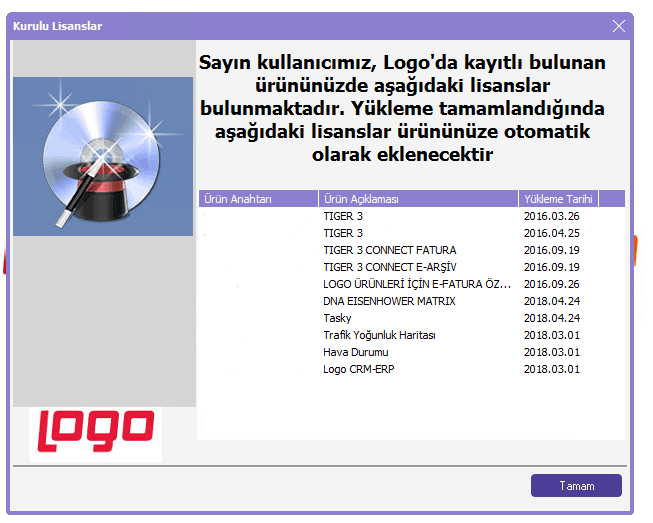Click date 2018.03.01 next to Hava Durumu

tap(551, 352)
